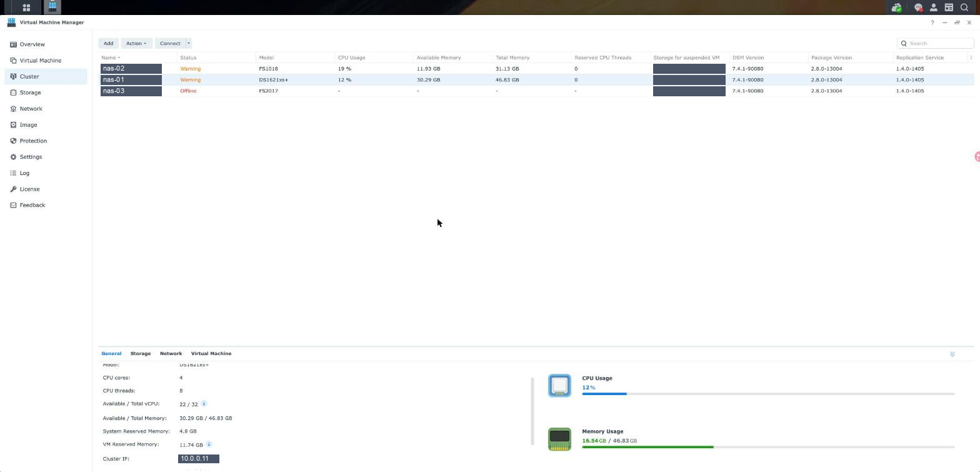
Task: Click the Offline status of nas-03
Action: pos(188,91)
